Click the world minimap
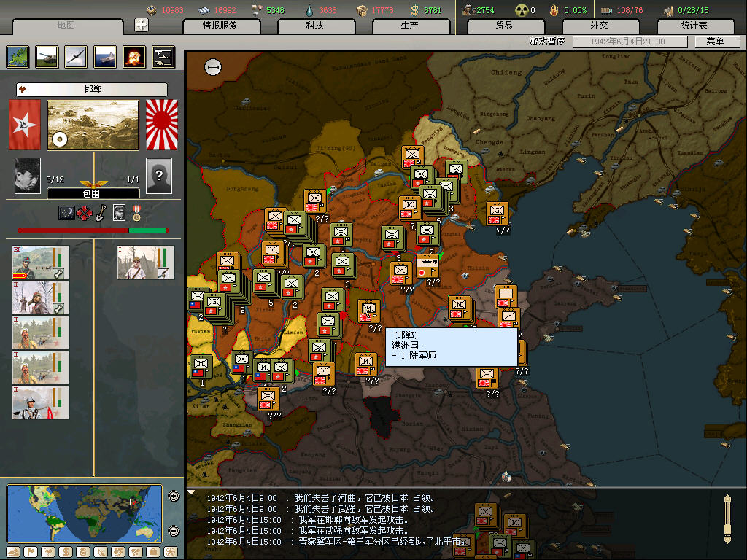 (x=85, y=513)
